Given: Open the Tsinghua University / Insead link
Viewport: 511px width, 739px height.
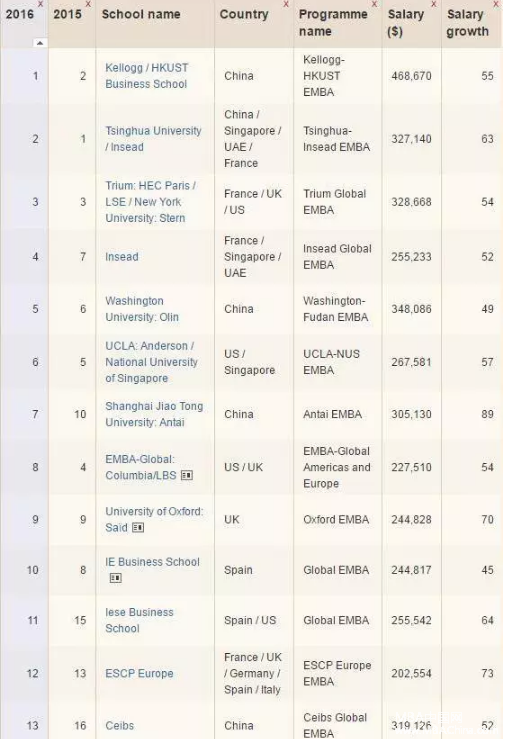Looking at the screenshot, I should click(x=153, y=139).
